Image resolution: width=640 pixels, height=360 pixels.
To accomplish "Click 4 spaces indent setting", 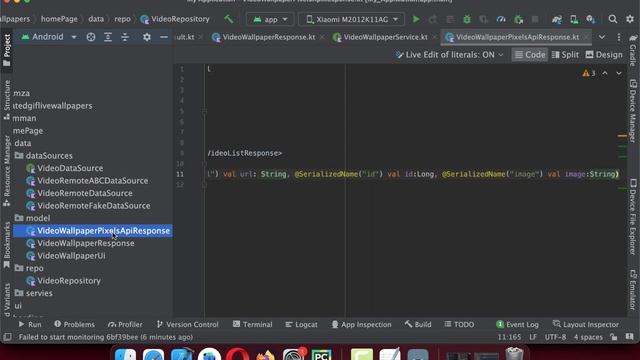I will coord(588,337).
